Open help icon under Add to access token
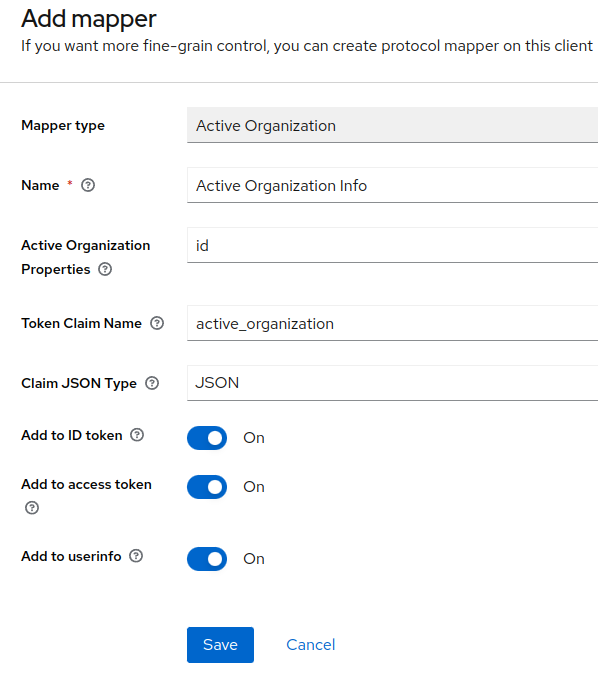598x674 pixels. 32,508
